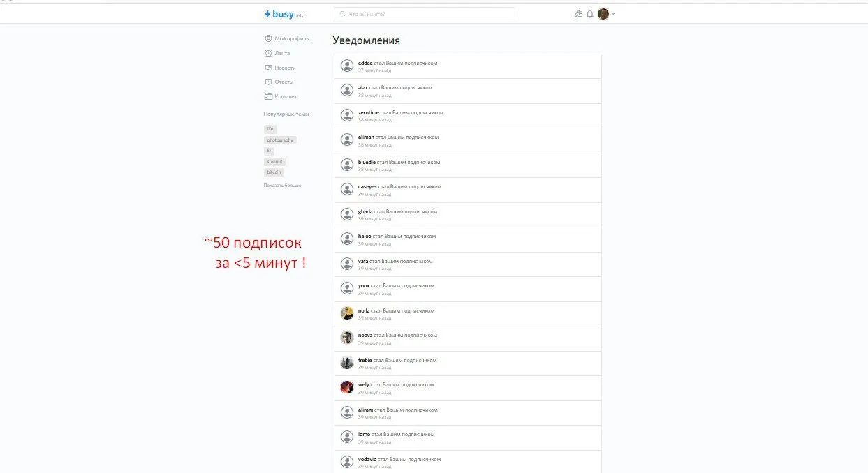Open Кошелек in sidebar
Image resolution: width=868 pixels, height=473 pixels.
[281, 96]
